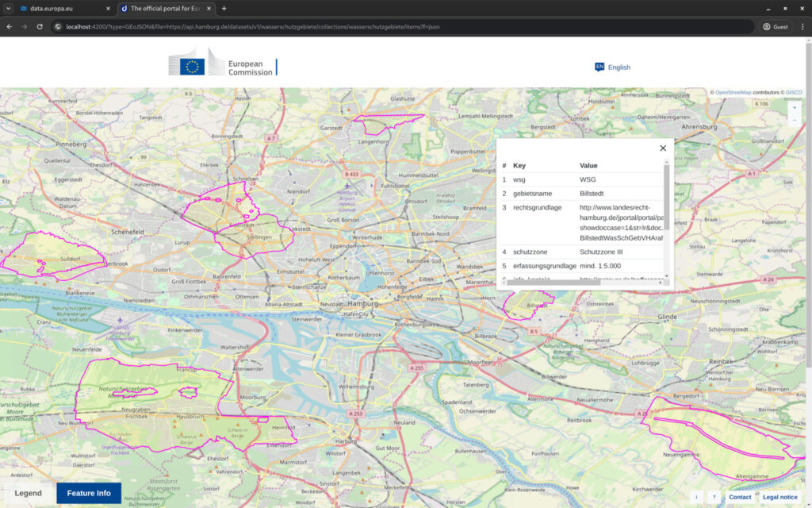Click popup horizontal scrollbar left arrow
This screenshot has height=508, width=812.
(504, 283)
